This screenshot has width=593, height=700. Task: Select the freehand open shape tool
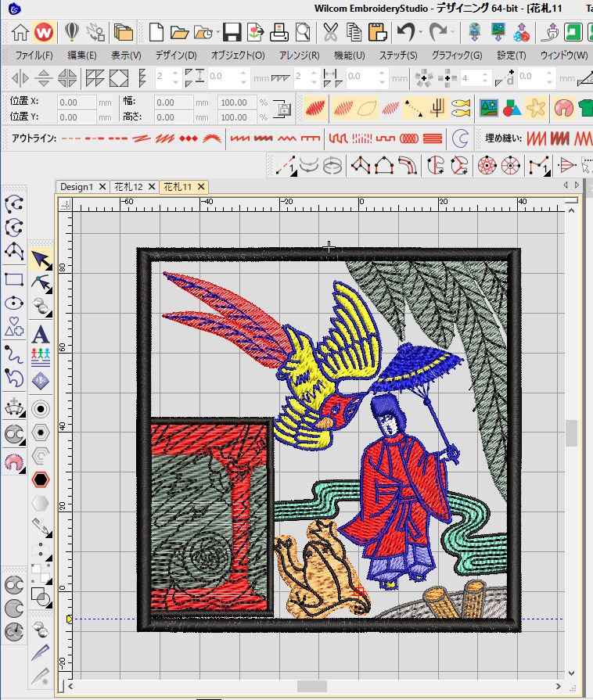click(14, 354)
